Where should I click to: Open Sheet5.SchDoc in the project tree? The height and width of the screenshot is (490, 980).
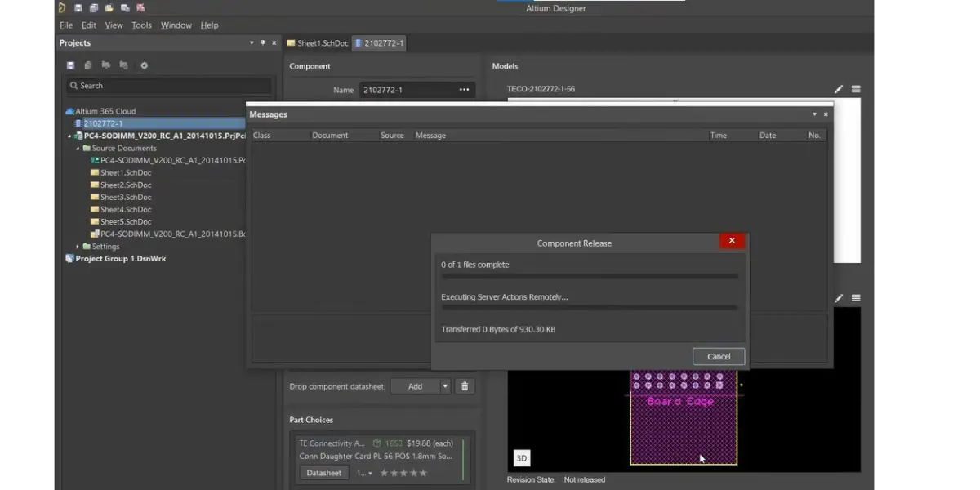click(121, 222)
